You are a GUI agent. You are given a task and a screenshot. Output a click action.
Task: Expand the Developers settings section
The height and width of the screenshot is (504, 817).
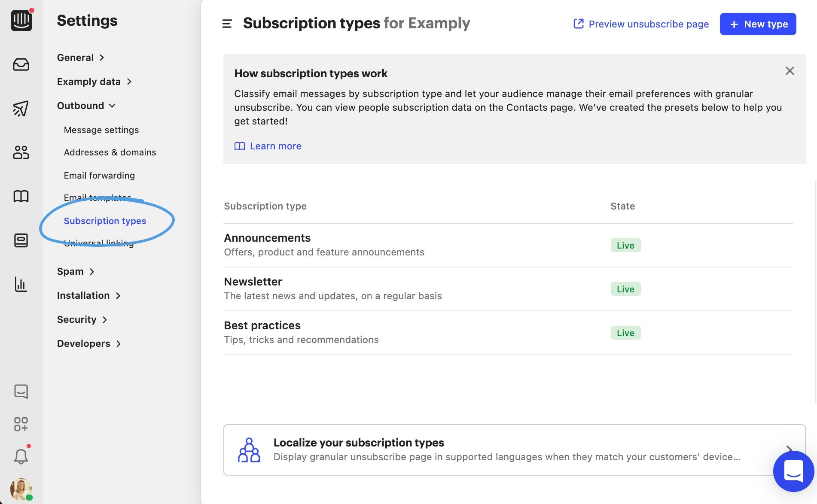click(89, 343)
